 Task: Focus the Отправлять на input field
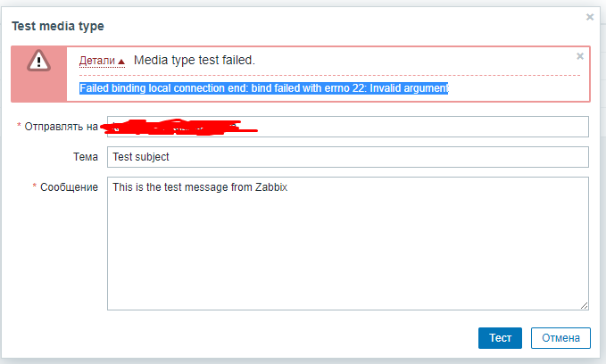tap(348, 127)
